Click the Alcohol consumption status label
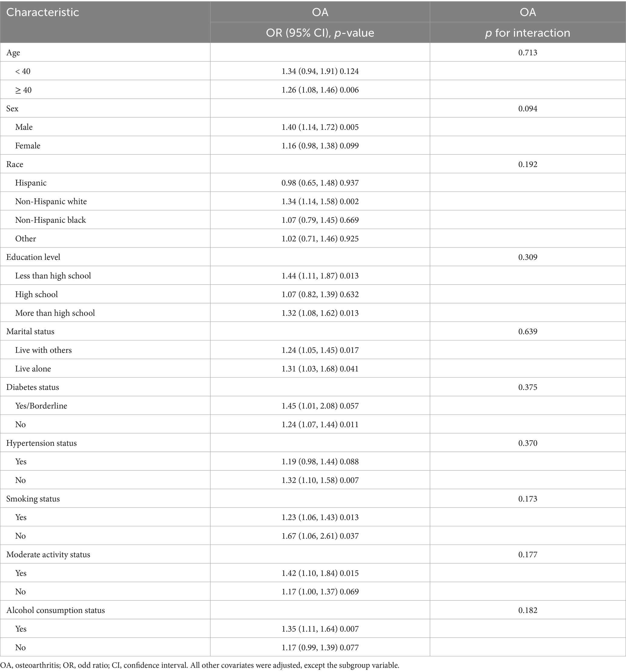 pos(56,610)
